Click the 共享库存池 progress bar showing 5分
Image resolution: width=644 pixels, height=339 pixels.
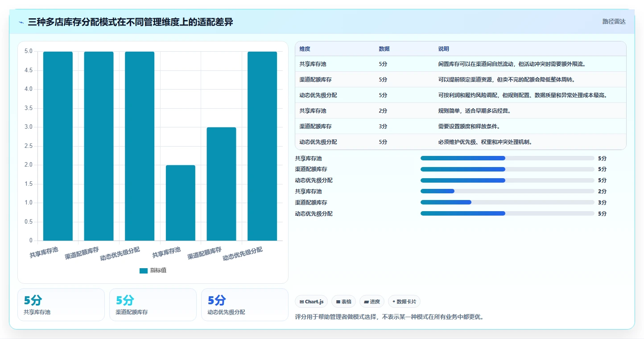[x=507, y=158]
